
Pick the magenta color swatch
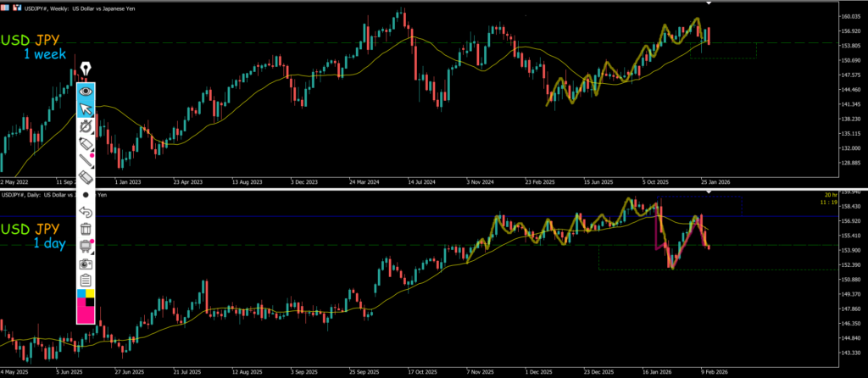86,315
